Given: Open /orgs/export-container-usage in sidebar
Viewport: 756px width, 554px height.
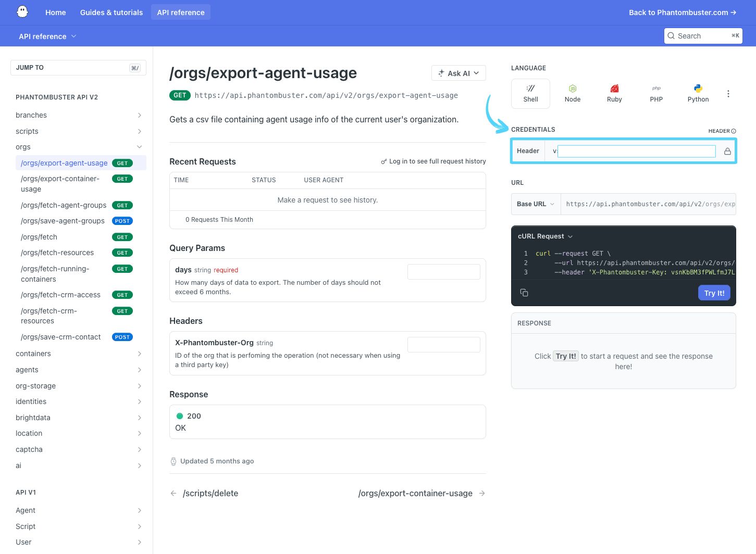Looking at the screenshot, I should tap(81, 184).
